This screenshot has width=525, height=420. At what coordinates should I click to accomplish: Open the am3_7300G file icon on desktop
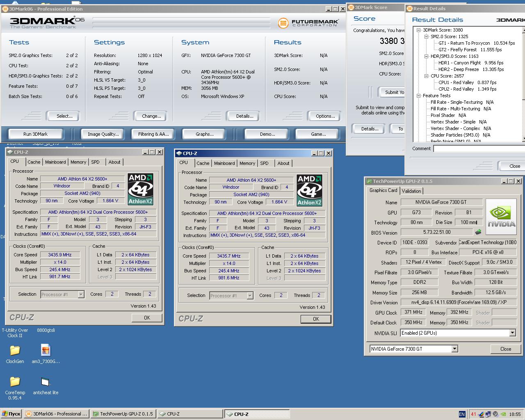(46, 350)
